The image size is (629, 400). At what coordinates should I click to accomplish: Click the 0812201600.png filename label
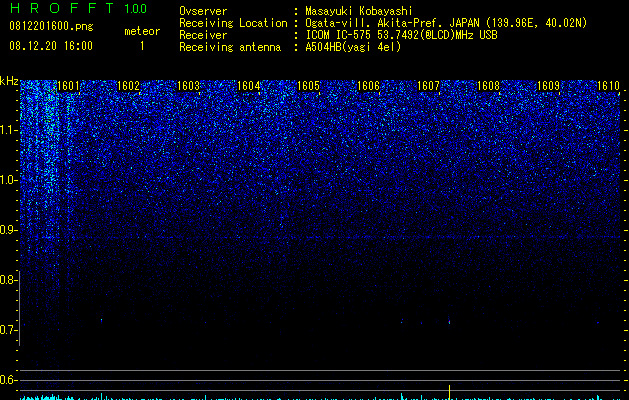coord(51,27)
